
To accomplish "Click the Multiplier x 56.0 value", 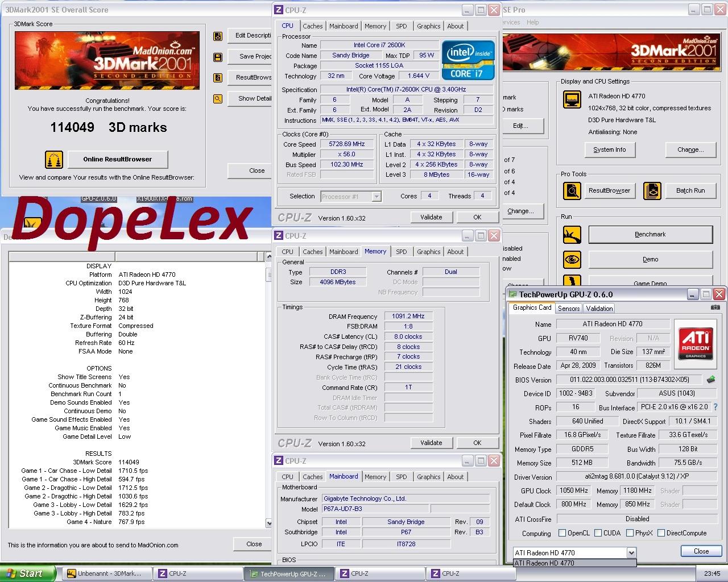I will [347, 155].
